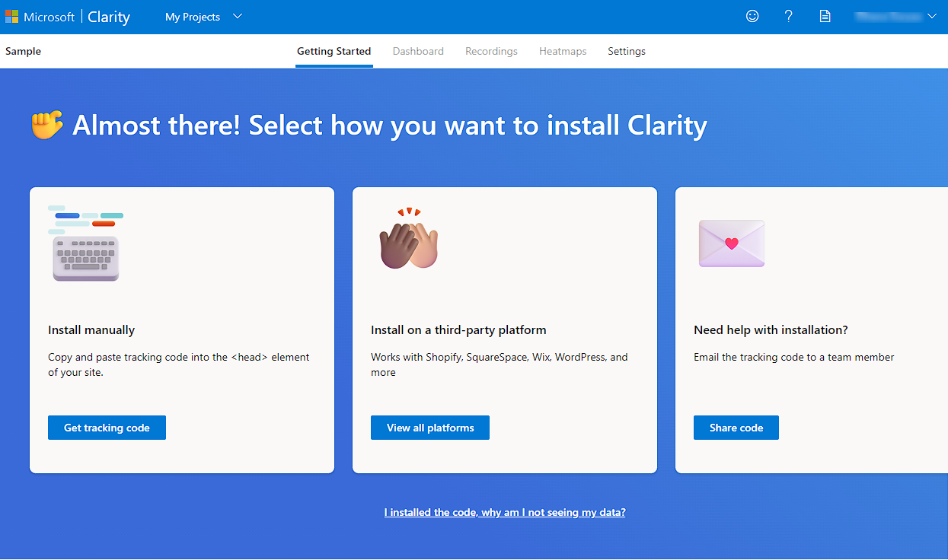948x560 pixels.
Task: Click the keyboard illustration on manual install card
Action: (85, 243)
